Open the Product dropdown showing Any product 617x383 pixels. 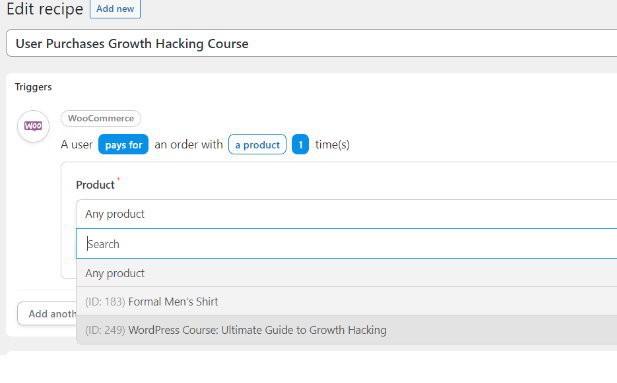(x=346, y=214)
